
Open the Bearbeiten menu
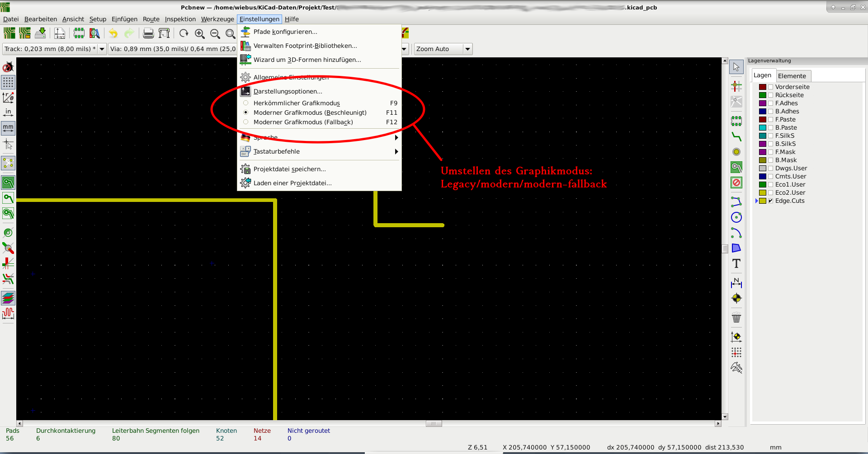[41, 19]
